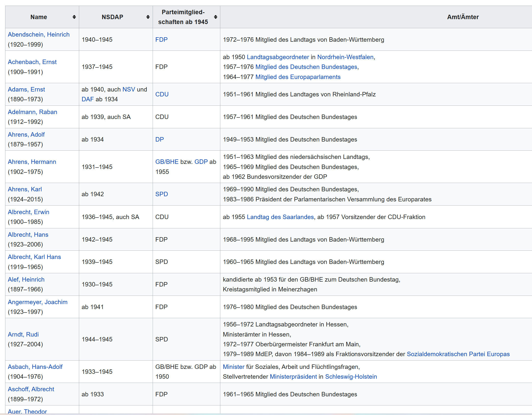532x415 pixels.
Task: Sort table by NSDAP column arrows
Action: [148, 17]
